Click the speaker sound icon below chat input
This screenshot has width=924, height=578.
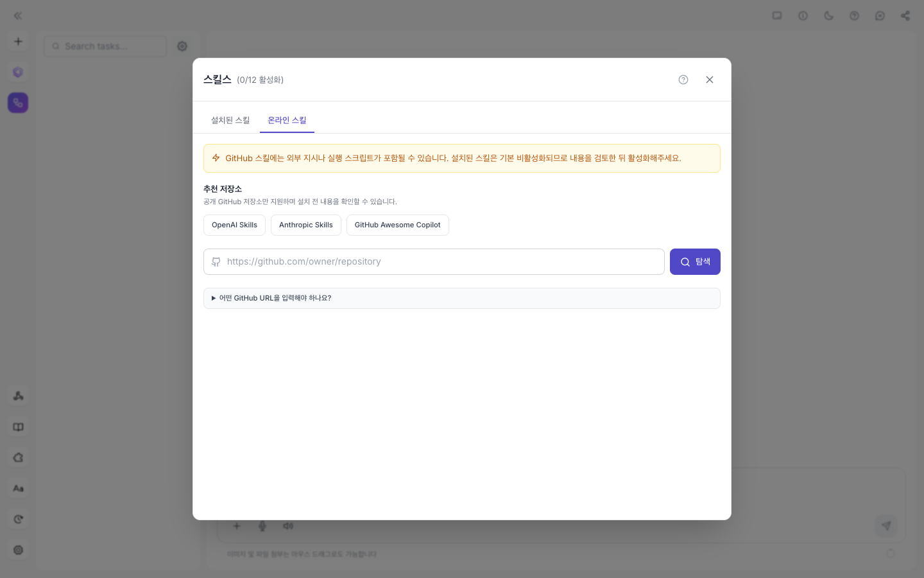click(x=288, y=526)
